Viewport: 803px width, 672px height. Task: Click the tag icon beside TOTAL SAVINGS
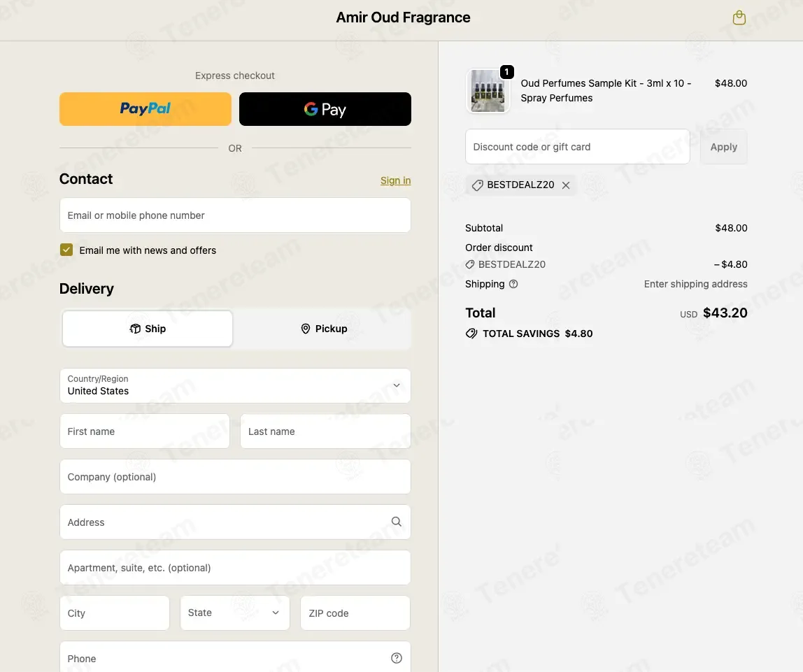coord(471,334)
